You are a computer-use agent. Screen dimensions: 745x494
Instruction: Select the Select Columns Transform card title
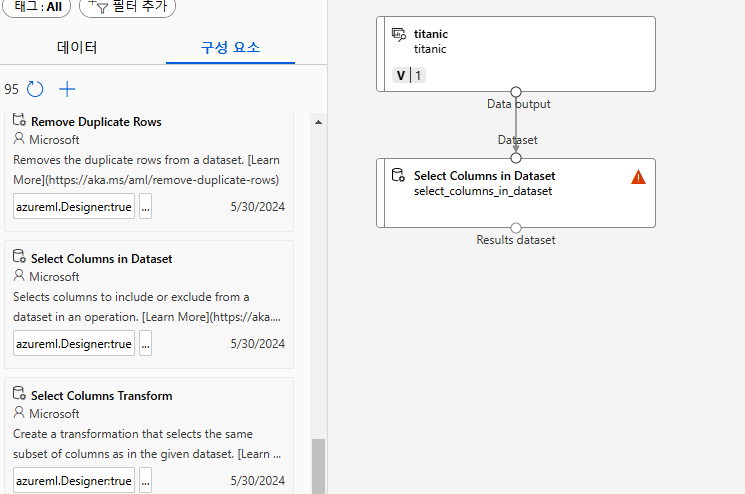pyautogui.click(x=102, y=396)
